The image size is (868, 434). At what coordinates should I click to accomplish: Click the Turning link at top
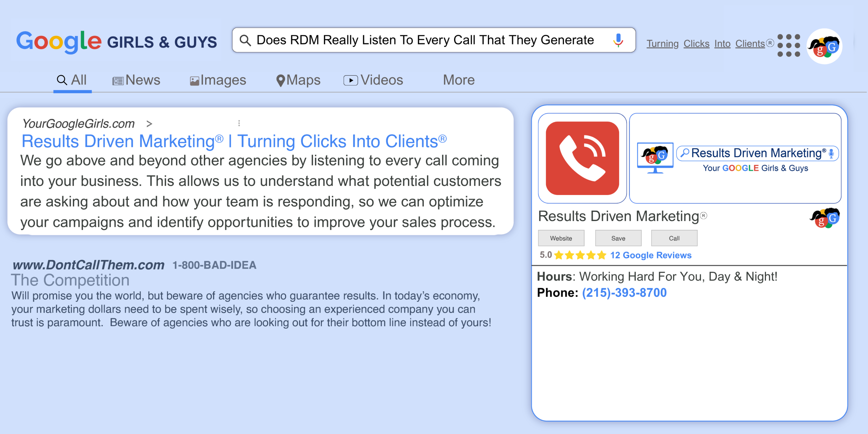pyautogui.click(x=662, y=44)
